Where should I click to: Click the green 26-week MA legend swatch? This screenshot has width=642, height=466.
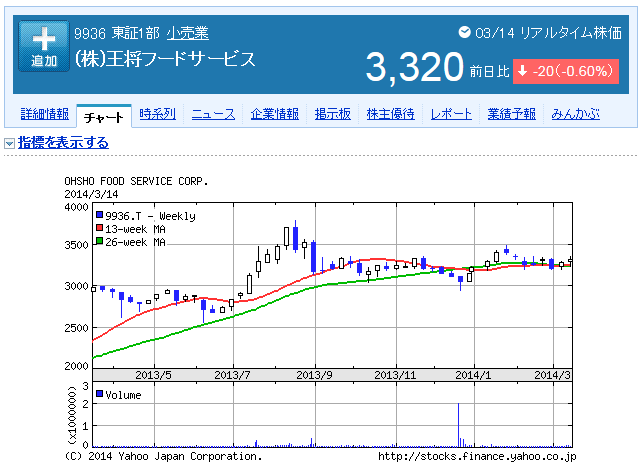click(x=99, y=240)
